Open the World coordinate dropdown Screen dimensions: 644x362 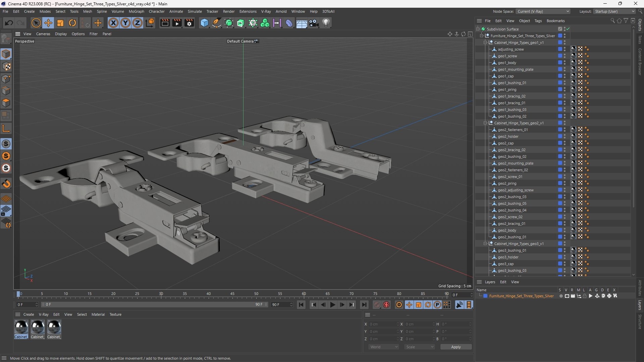[x=384, y=347]
